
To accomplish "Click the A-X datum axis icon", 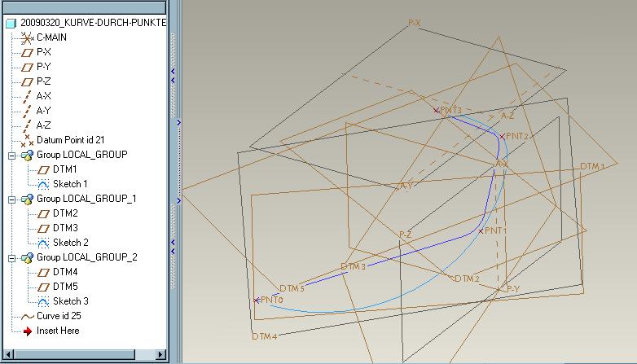I will (x=27, y=96).
